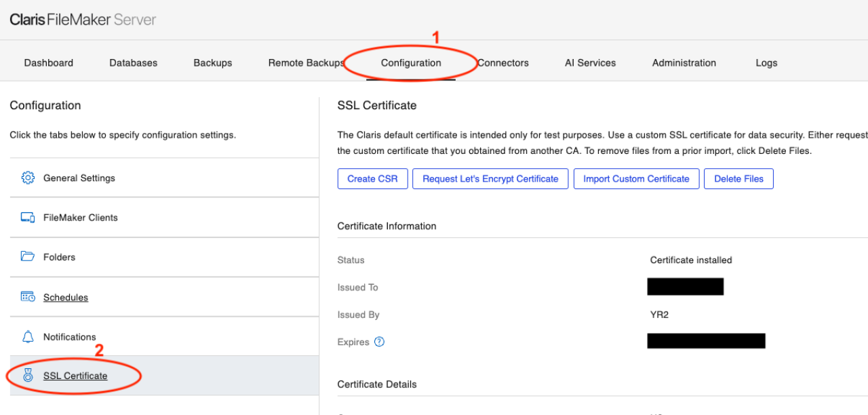Open the Administration tab
The image size is (868, 415).
click(684, 62)
